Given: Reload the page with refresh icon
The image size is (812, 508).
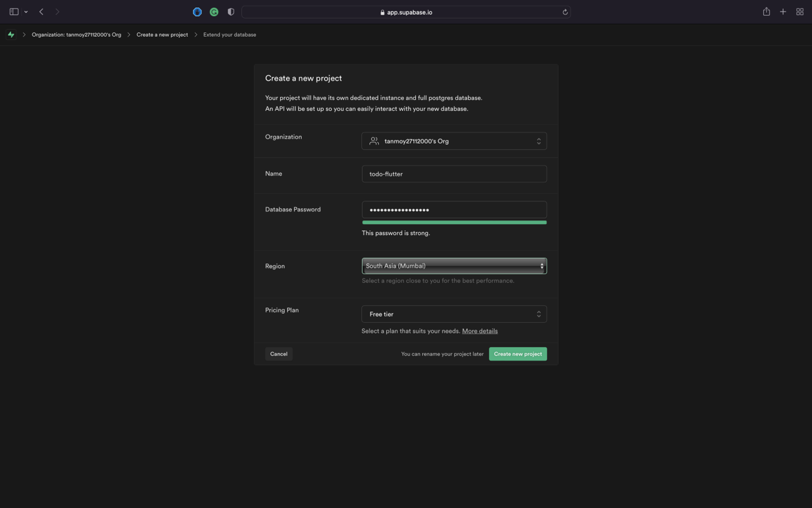Looking at the screenshot, I should tap(565, 12).
